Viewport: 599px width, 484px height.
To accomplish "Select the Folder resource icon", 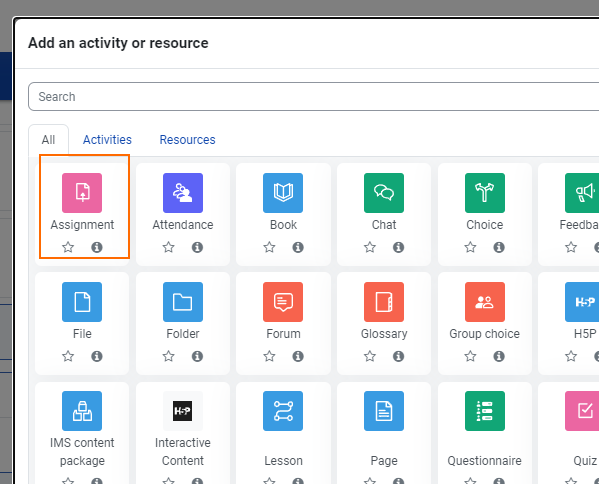I will pyautogui.click(x=183, y=302).
